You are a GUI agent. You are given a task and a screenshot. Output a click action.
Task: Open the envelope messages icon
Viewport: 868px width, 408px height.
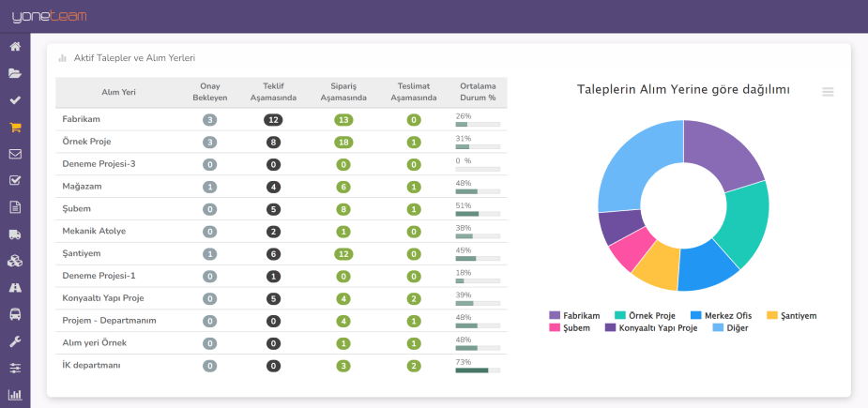[x=15, y=154]
